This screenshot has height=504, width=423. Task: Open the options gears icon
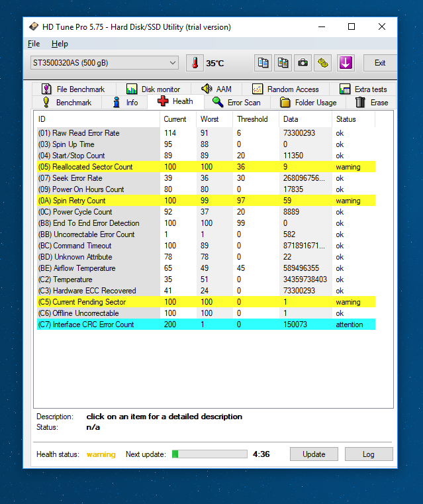tap(323, 63)
